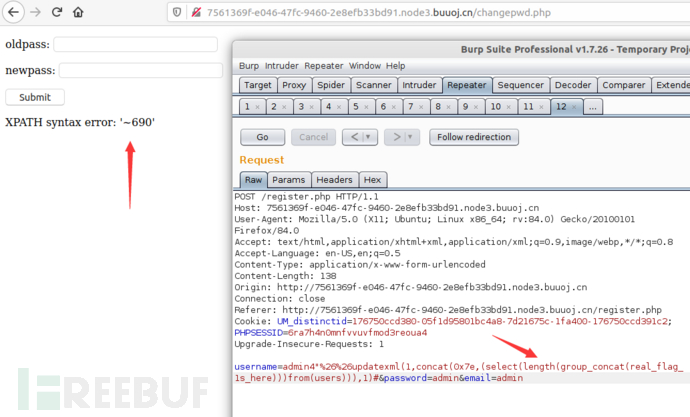
Task: Show the Headers request view
Action: coord(334,180)
